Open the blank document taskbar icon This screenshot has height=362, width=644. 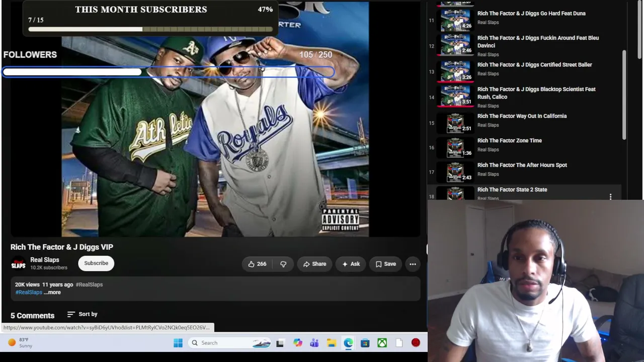pos(399,343)
